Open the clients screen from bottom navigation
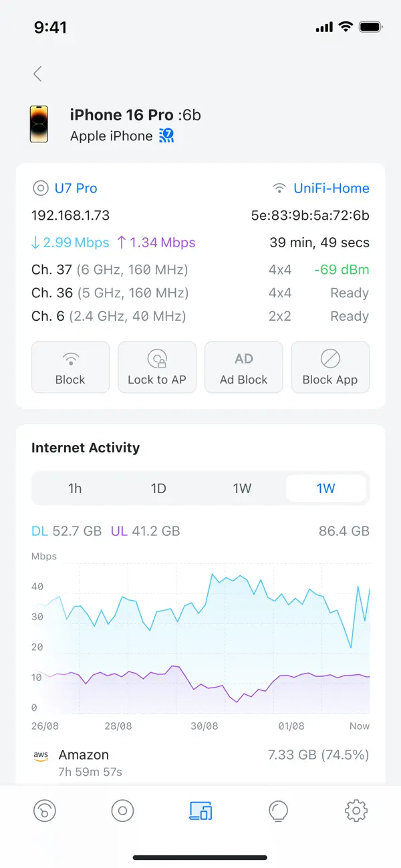 tap(122, 811)
